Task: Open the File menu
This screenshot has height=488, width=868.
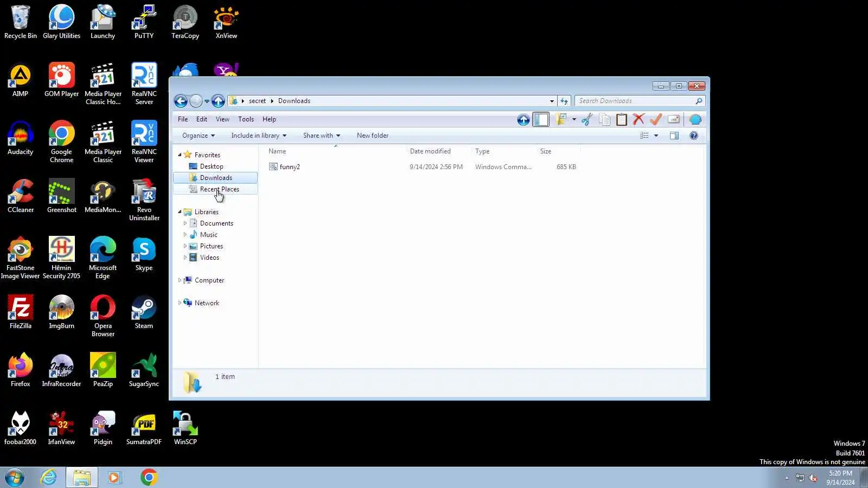Action: point(183,119)
